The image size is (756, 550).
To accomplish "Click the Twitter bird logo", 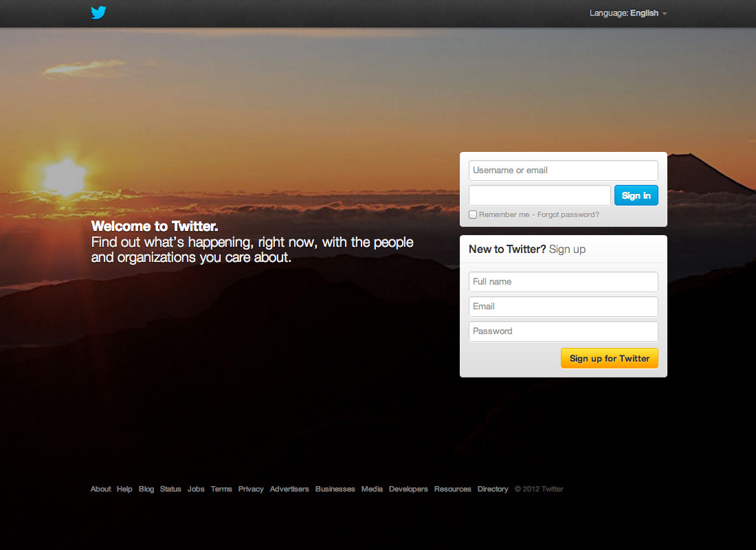I will click(98, 12).
